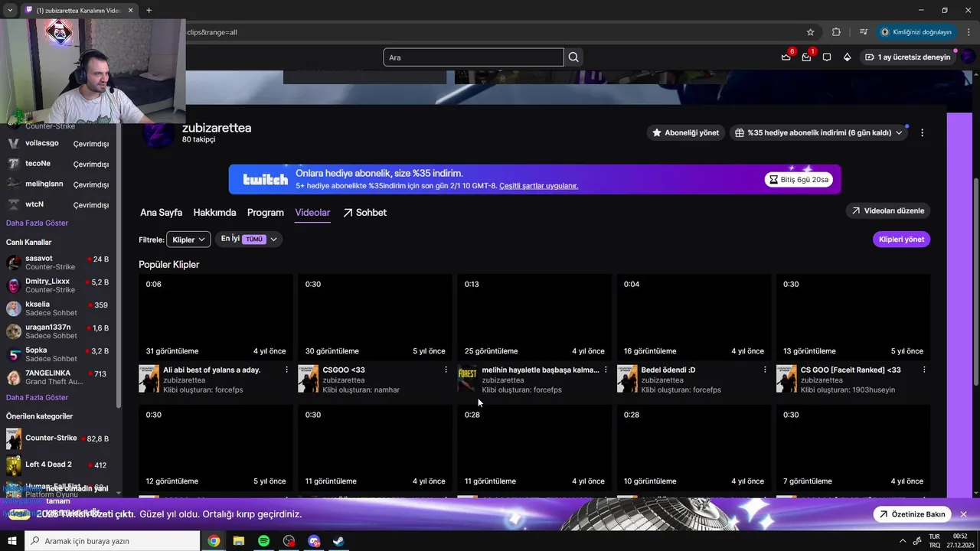Open options for 'CS GOO [Faceit Ranked] <33' clip

click(x=923, y=370)
